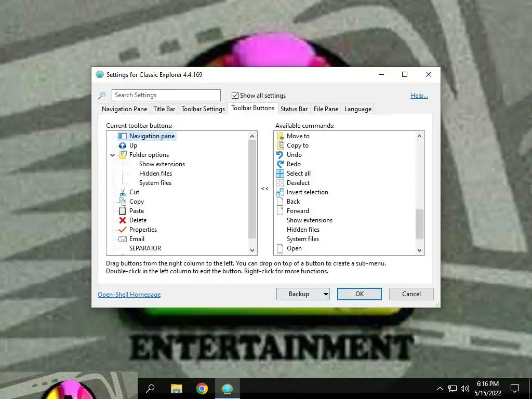Open the Backup button dropdown arrow

click(326, 294)
